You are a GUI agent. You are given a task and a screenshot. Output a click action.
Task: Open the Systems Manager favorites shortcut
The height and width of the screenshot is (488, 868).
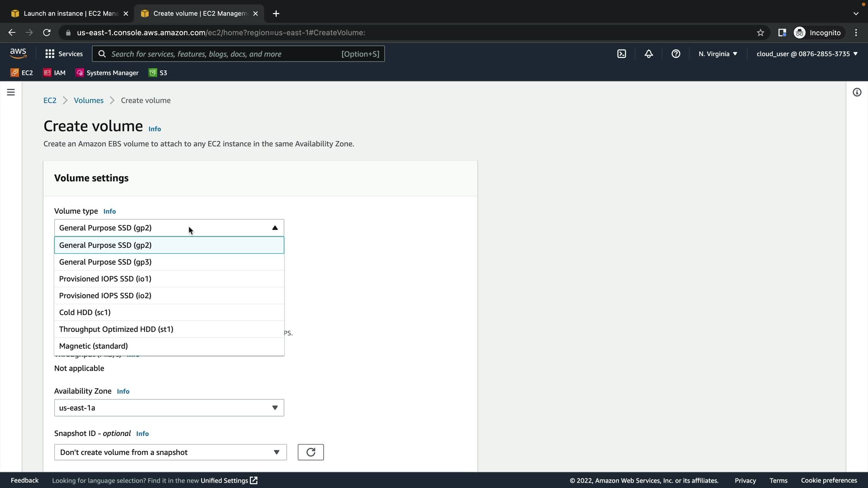tap(107, 73)
